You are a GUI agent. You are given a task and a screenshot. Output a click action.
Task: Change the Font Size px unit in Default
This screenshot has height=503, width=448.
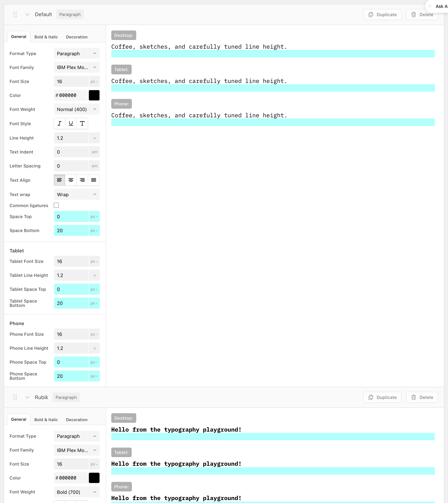coord(94,82)
